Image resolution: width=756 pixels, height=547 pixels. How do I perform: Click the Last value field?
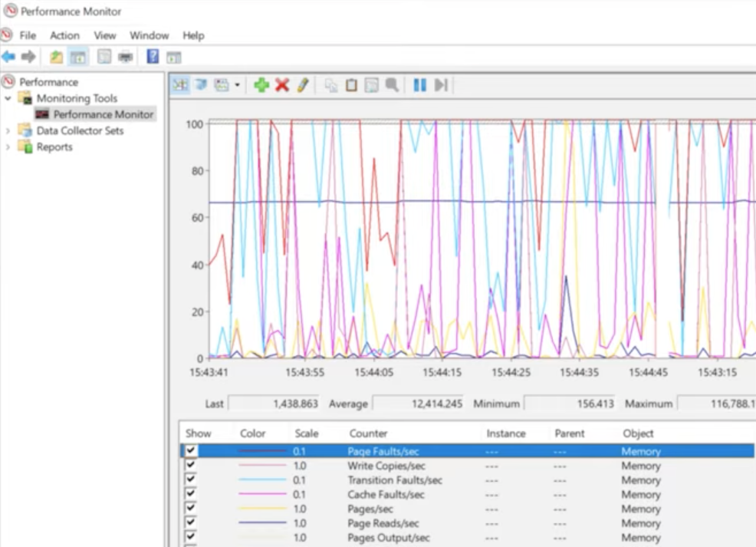[274, 404]
